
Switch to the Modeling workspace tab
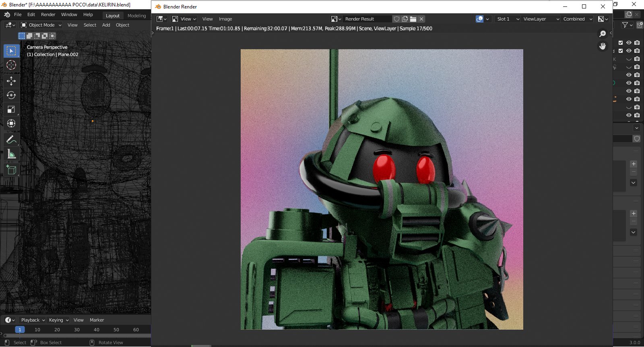click(x=136, y=16)
